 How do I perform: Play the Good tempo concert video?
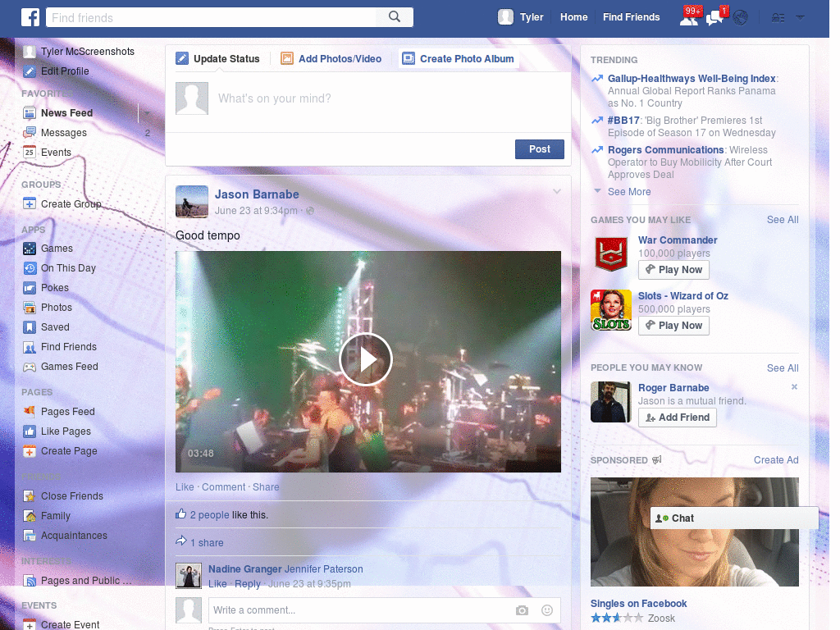pos(366,359)
